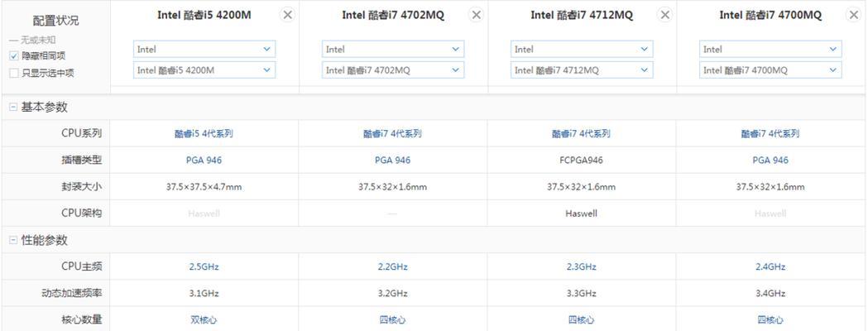Click the 封装大小 row label
The image size is (868, 331).
tap(81, 186)
